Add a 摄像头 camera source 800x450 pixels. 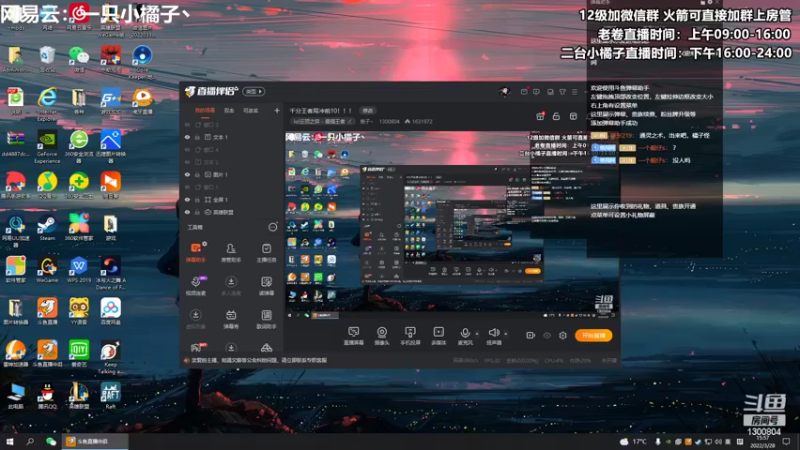[x=382, y=336]
